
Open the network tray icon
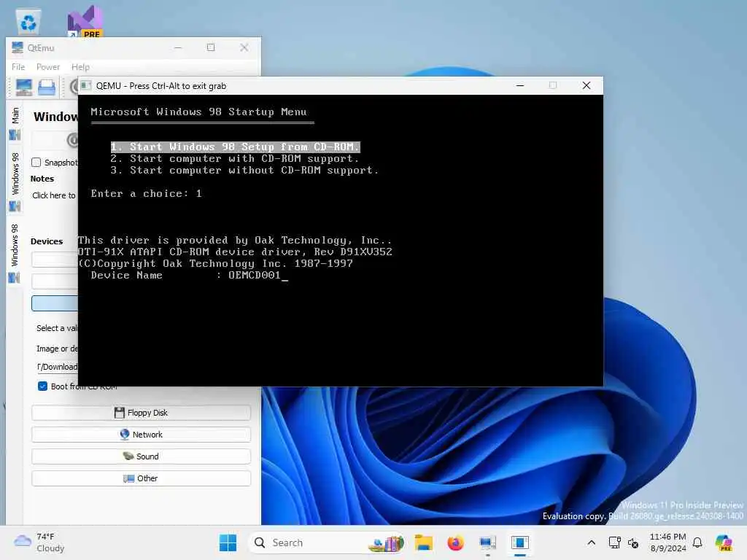pyautogui.click(x=614, y=542)
